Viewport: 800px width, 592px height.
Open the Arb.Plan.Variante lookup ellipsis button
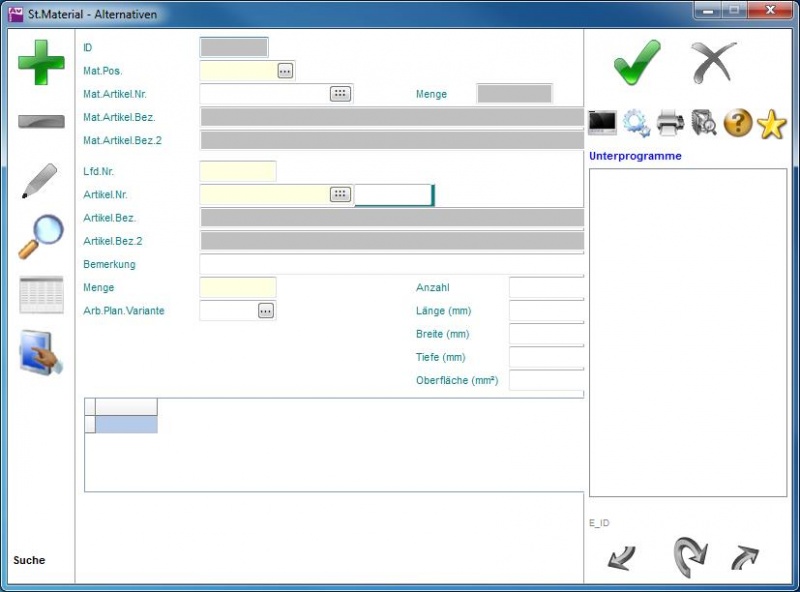pos(265,311)
